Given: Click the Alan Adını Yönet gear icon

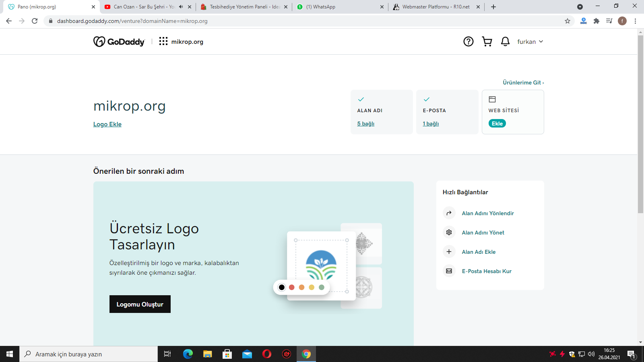Looking at the screenshot, I should (x=449, y=232).
